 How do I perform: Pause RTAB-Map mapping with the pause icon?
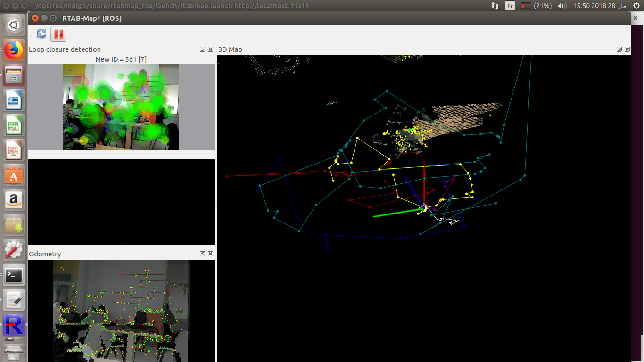coord(58,33)
